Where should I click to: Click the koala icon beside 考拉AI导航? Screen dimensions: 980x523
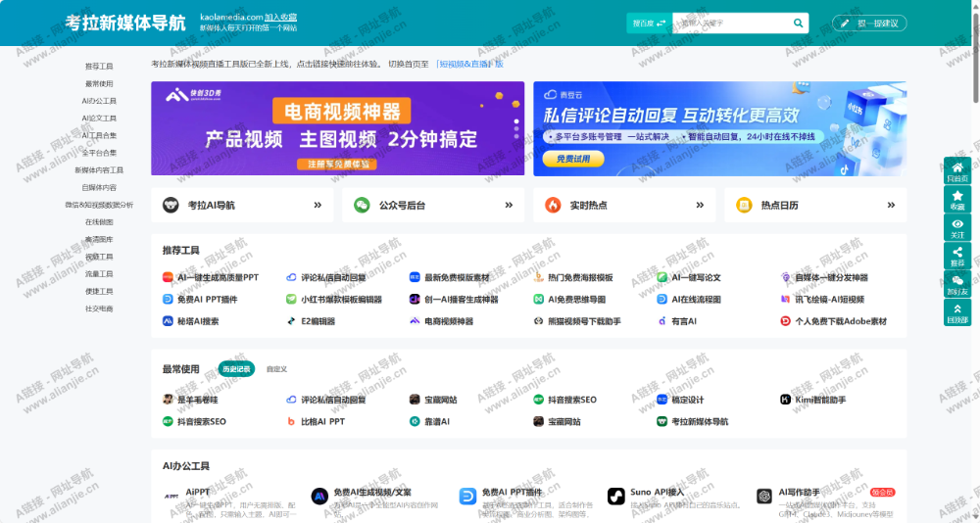(171, 205)
